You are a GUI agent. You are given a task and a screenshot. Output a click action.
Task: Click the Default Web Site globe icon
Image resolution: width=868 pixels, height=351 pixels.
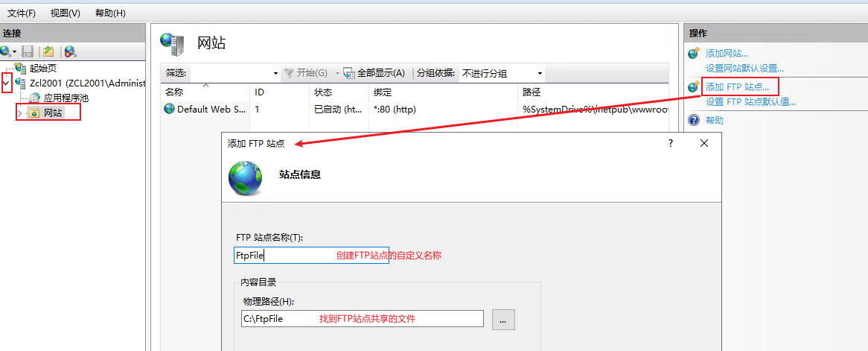(x=169, y=109)
